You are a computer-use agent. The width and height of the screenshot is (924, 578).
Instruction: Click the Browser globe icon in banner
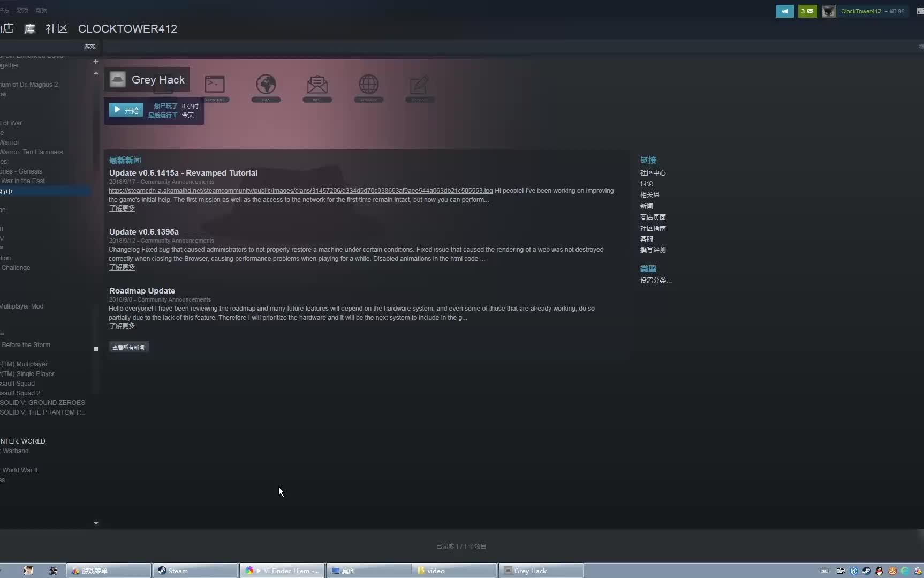[x=369, y=87]
